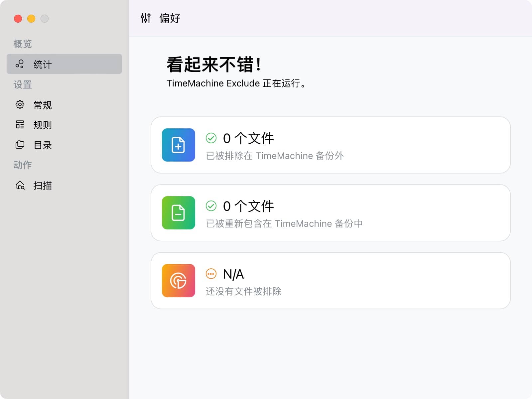This screenshot has height=399, width=532.
Task: Click the orange radar scan icon
Action: point(179,281)
